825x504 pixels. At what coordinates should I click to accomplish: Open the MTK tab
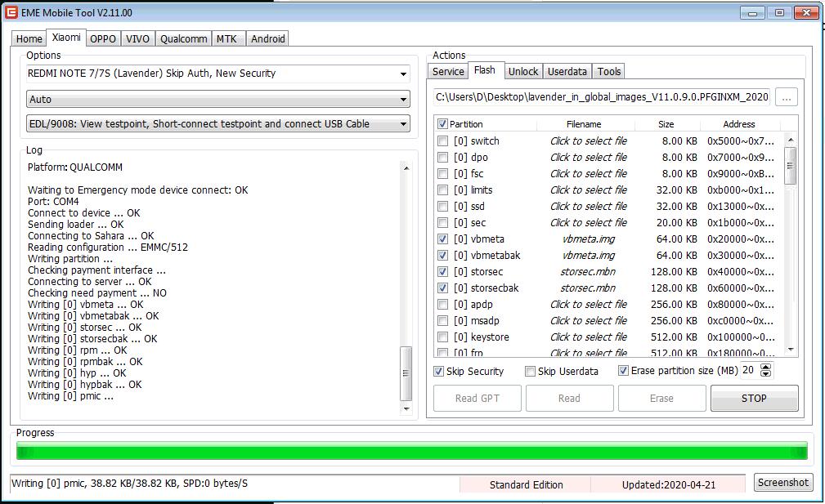point(226,39)
